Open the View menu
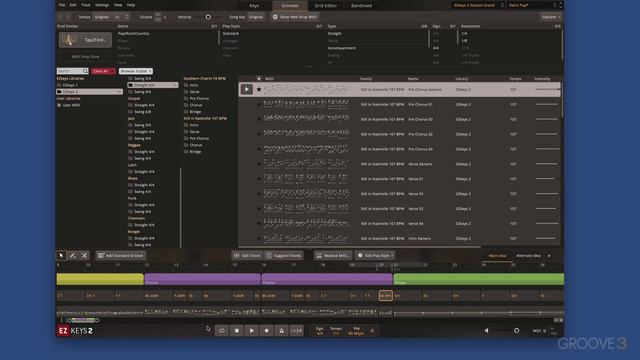The image size is (640, 360). pyautogui.click(x=118, y=5)
